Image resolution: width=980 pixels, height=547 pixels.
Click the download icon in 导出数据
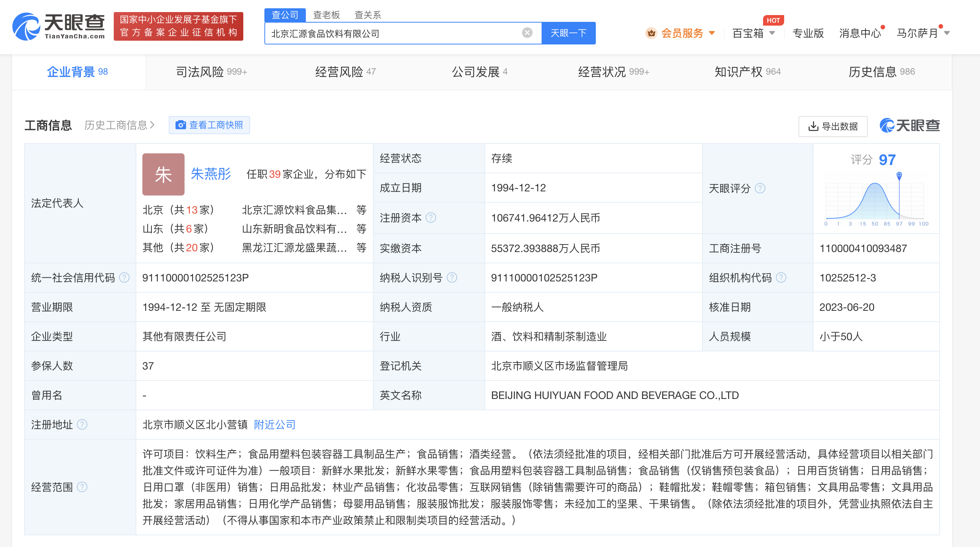[x=813, y=126]
